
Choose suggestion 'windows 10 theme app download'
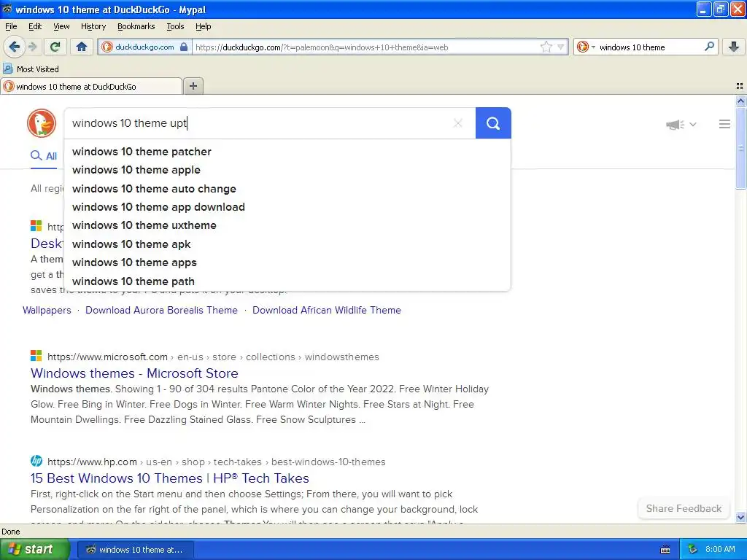pyautogui.click(x=287, y=207)
